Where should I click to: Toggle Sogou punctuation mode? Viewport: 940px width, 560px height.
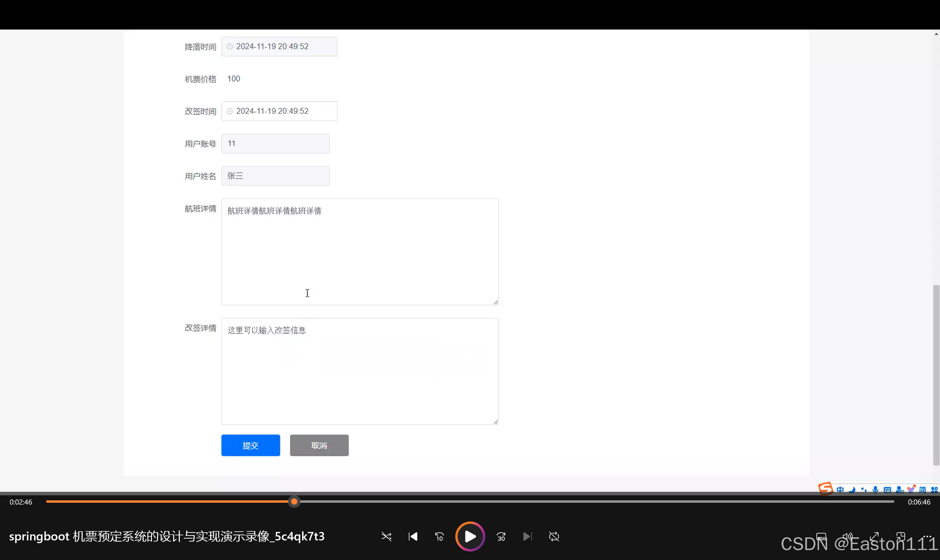click(863, 489)
